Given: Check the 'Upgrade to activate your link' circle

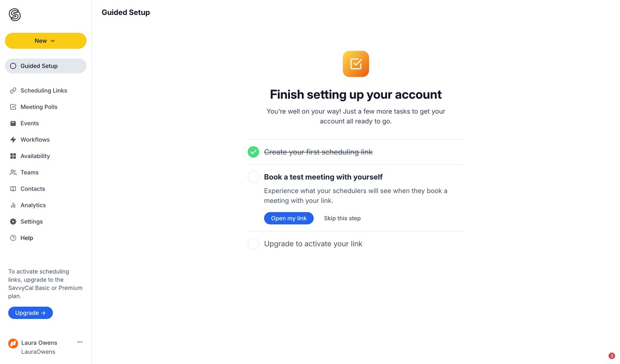Looking at the screenshot, I should [253, 244].
